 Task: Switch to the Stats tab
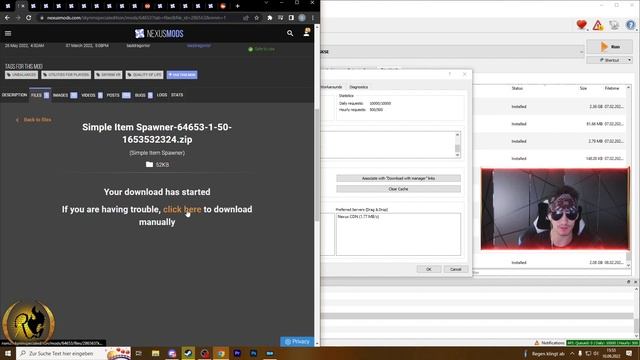[177, 95]
